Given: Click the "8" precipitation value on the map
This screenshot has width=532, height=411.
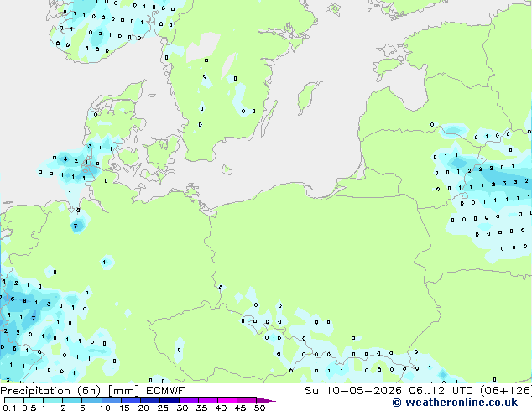Looking at the screenshot, I should tap(24, 300).
